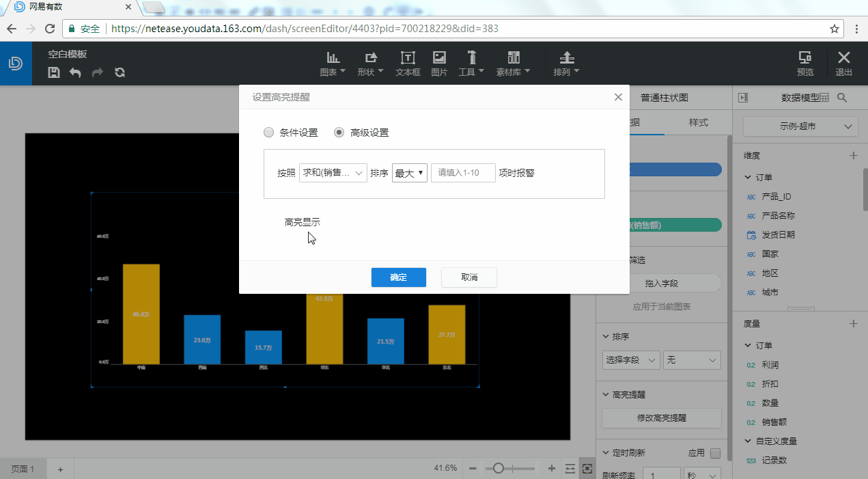This screenshot has width=868, height=479.
Task: Collapse the 定时刷新 section
Action: tap(606, 452)
